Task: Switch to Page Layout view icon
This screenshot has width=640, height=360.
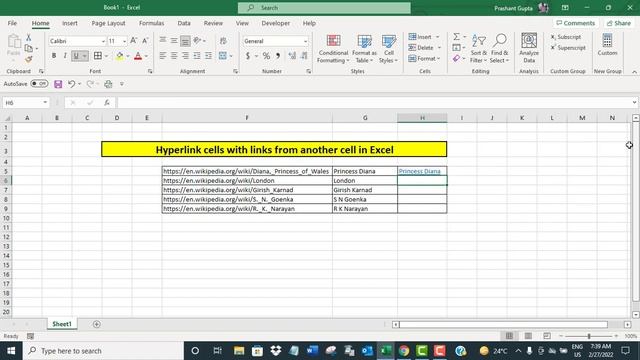Action: (x=528, y=336)
